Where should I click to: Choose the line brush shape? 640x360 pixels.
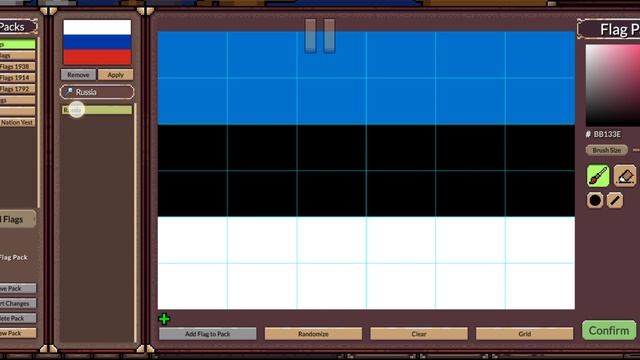coord(615,200)
